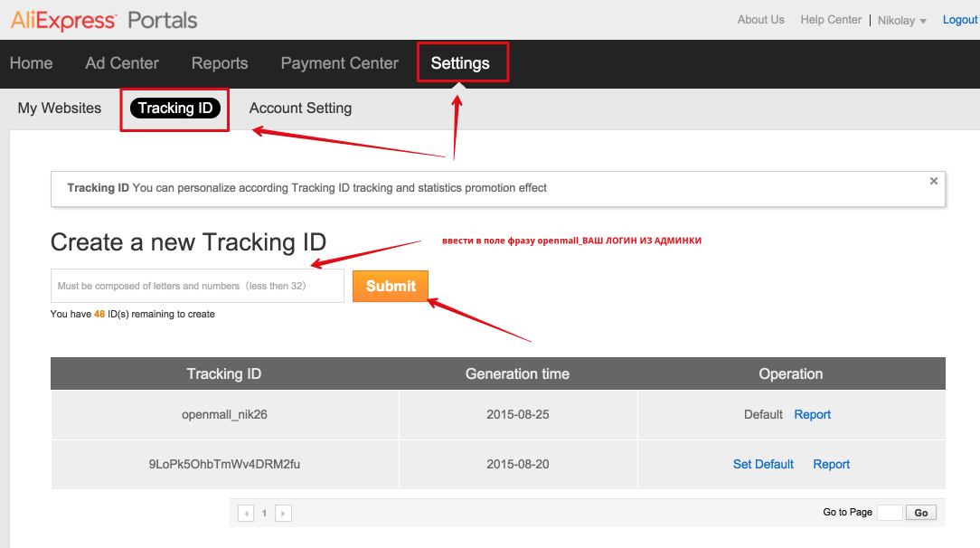Close the Tracking ID info banner

click(934, 181)
